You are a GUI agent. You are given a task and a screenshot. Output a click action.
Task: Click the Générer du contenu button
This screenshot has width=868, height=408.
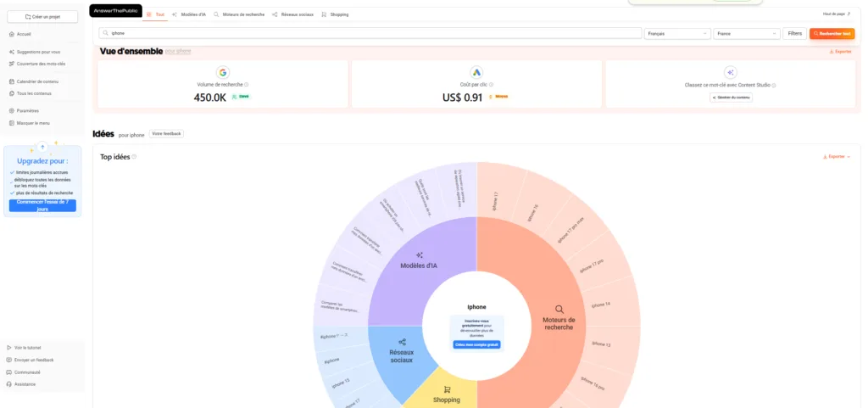pos(731,98)
